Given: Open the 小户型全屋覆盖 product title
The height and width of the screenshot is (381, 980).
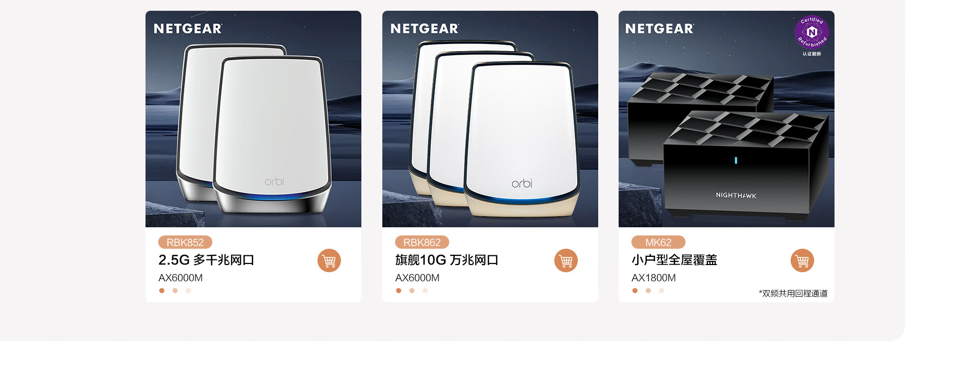Looking at the screenshot, I should 674,260.
